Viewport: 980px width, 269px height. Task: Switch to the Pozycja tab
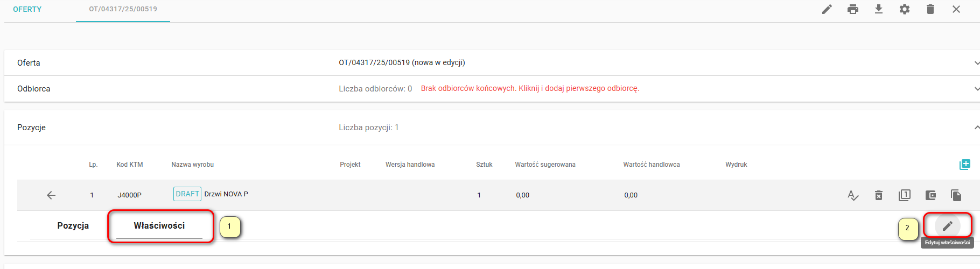pos(73,226)
